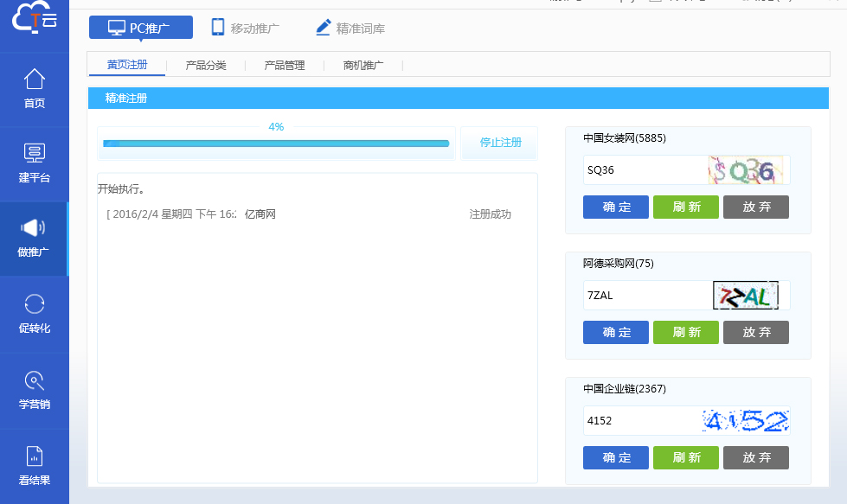Open the 产品管理 sub-tab
Viewport: 847px width, 504px height.
pos(285,65)
